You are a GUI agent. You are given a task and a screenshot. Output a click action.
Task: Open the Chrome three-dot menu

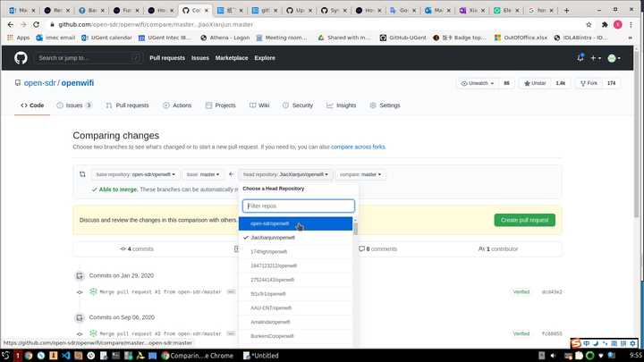point(631,25)
